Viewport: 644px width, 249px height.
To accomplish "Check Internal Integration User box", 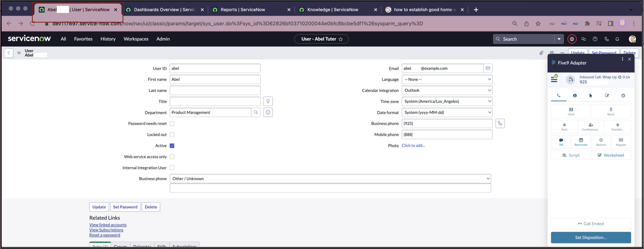I will (x=172, y=168).
